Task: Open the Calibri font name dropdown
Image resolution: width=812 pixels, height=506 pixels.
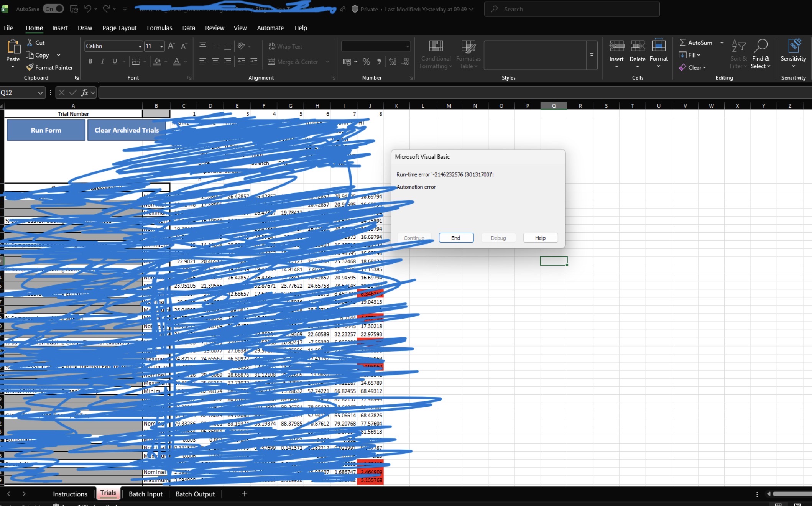Action: tap(140, 46)
